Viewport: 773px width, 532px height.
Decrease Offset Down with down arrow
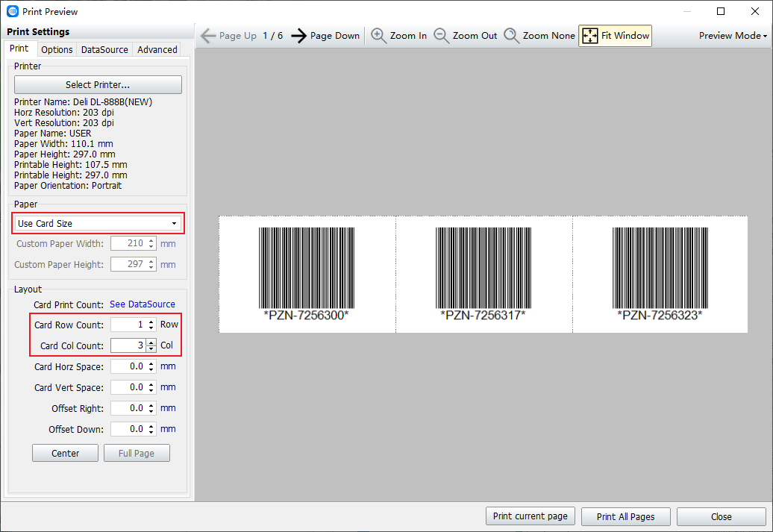click(151, 433)
